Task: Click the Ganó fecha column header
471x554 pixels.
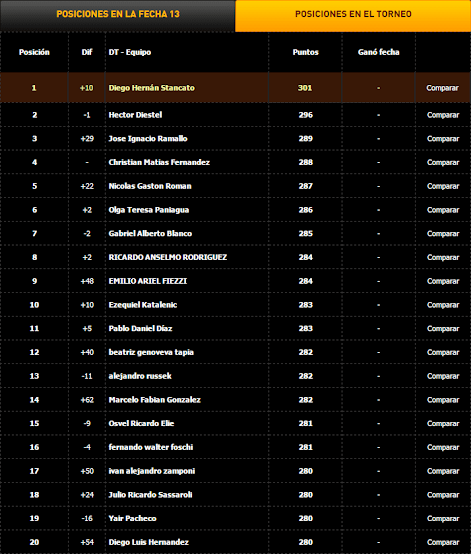Action: pos(378,52)
